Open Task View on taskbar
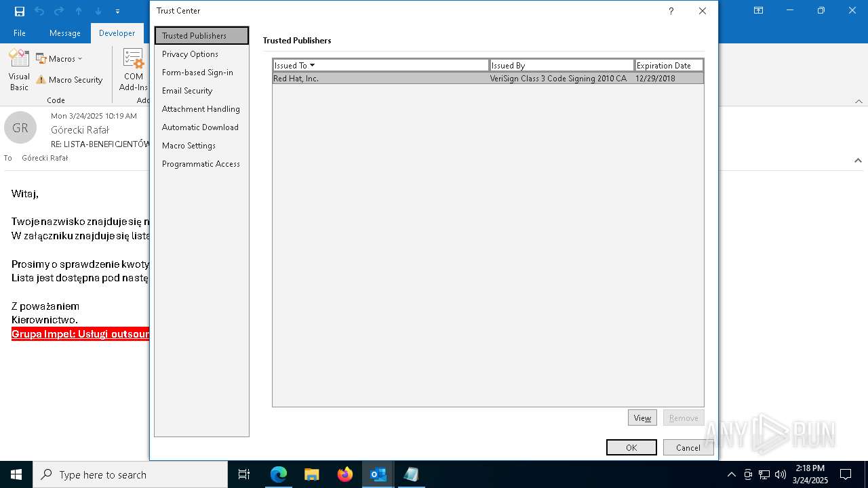 (x=244, y=474)
